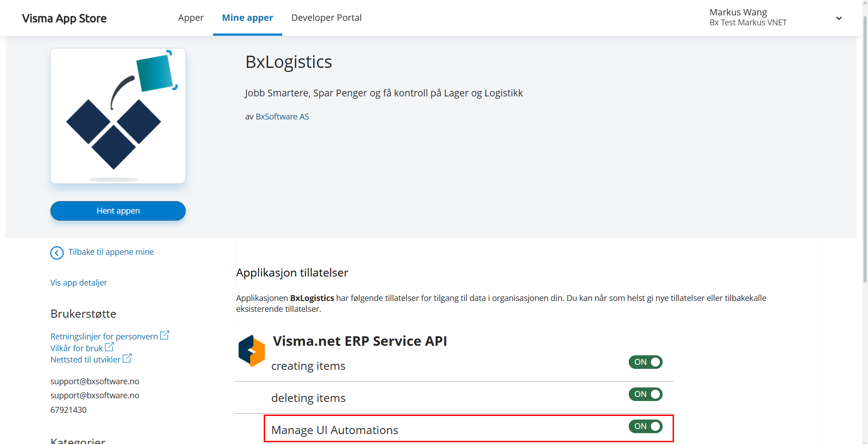Click external link icon beside Nettsted til utvikler

pos(127,358)
